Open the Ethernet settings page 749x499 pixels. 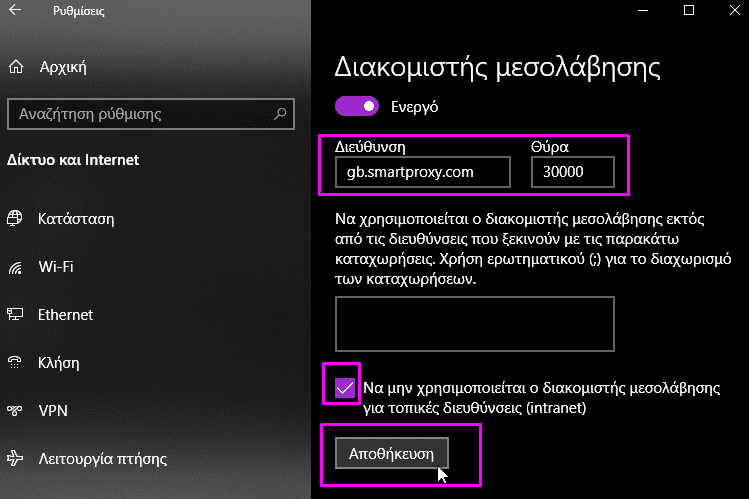[65, 315]
